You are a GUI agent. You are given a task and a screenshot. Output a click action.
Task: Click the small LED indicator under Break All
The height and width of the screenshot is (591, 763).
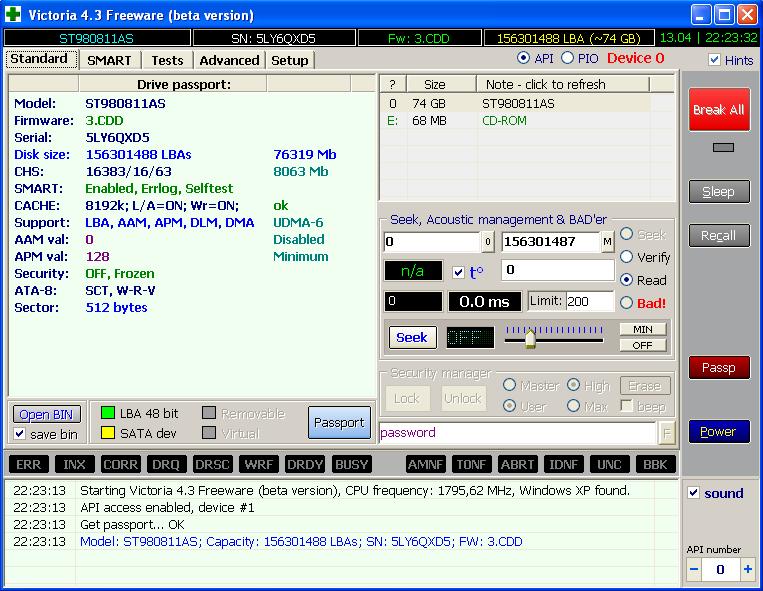click(x=723, y=147)
